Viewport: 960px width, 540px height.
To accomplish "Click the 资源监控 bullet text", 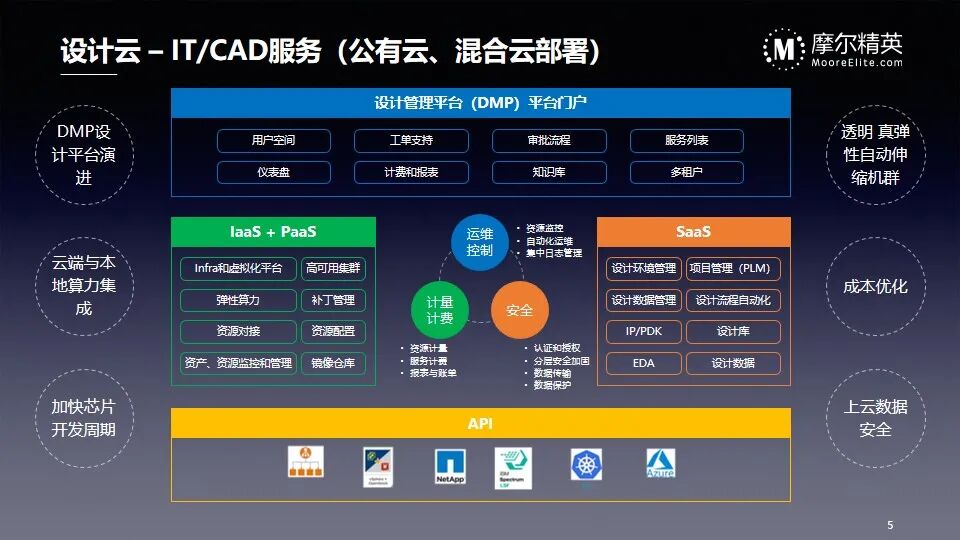I will click(x=544, y=228).
